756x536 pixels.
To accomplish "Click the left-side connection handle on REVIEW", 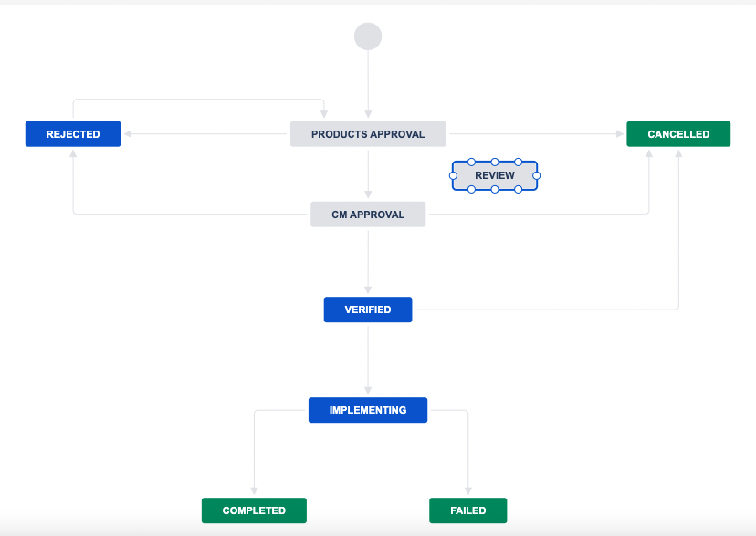I will coord(454,174).
